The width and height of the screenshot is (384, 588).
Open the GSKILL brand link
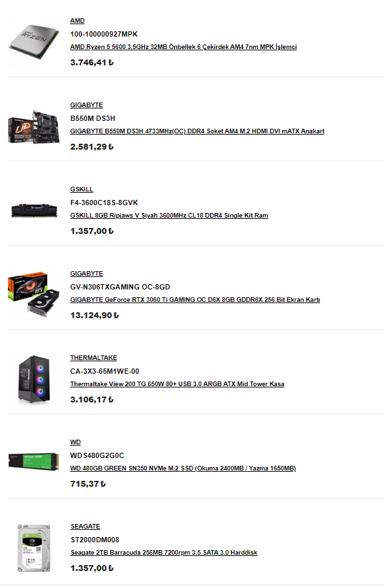(x=82, y=189)
